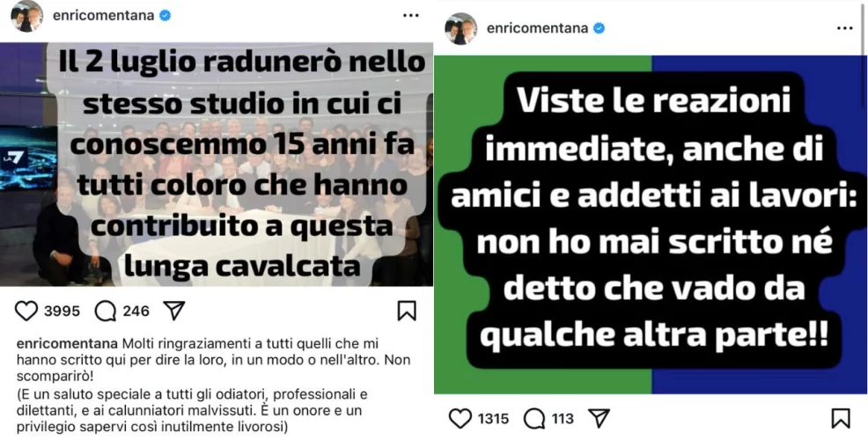The image size is (868, 440).
Task: Like the right post with 1315 likes
Action: (460, 418)
